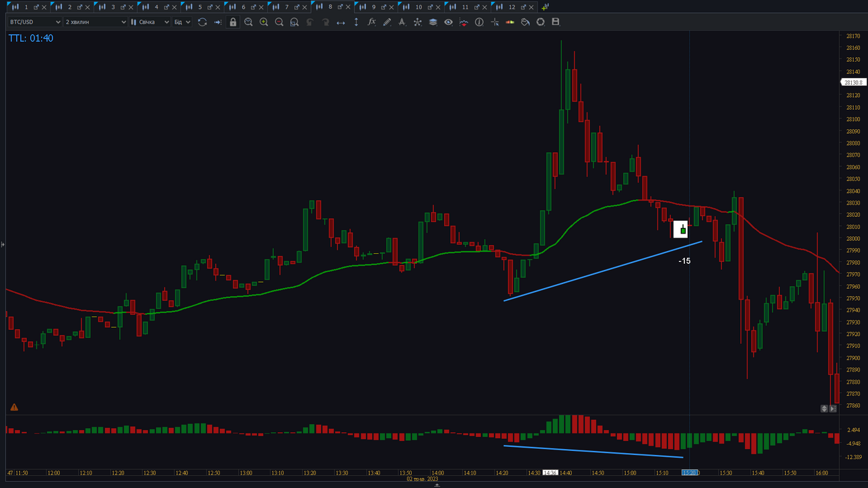Click the info circle icon
This screenshot has height=488, width=868.
point(479,22)
